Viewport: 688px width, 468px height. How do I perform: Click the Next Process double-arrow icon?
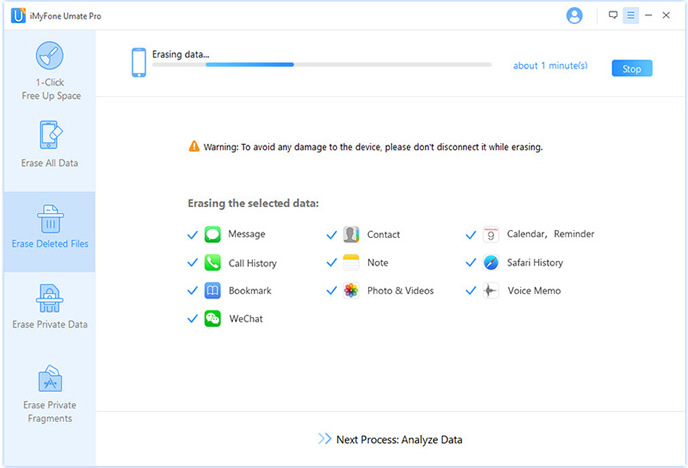click(x=325, y=439)
